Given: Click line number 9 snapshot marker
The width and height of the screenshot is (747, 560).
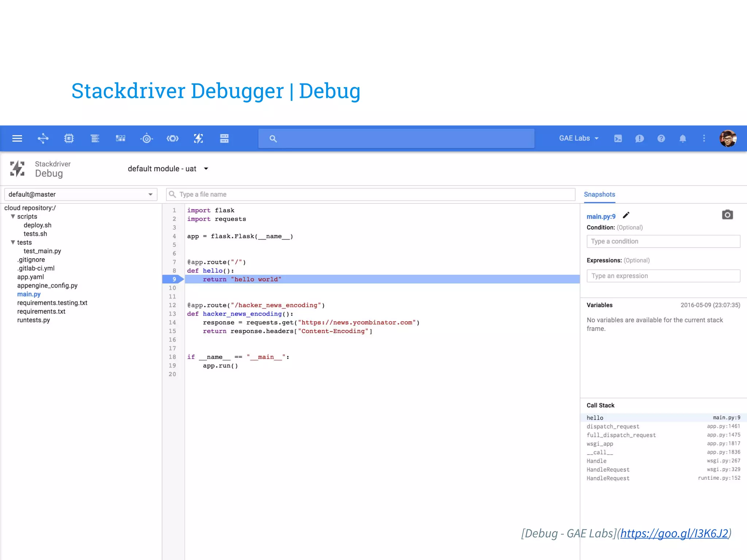Looking at the screenshot, I should tap(174, 279).
